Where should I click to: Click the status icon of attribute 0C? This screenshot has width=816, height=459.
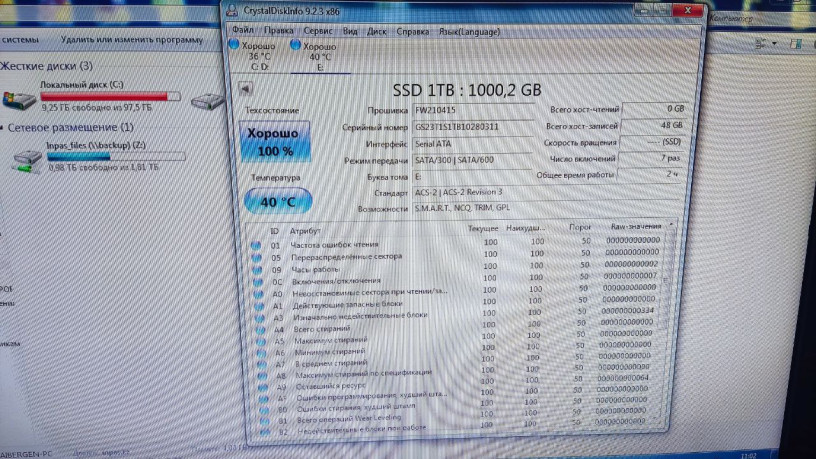(258, 282)
